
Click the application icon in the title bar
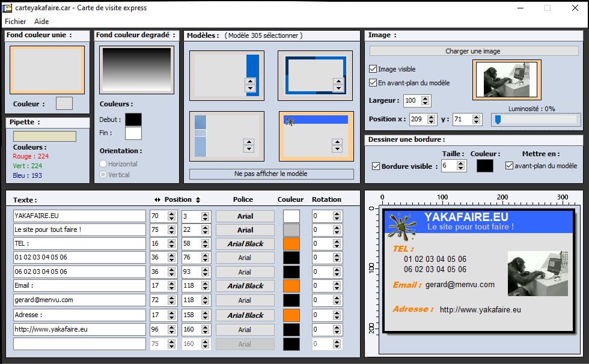pyautogui.click(x=8, y=8)
